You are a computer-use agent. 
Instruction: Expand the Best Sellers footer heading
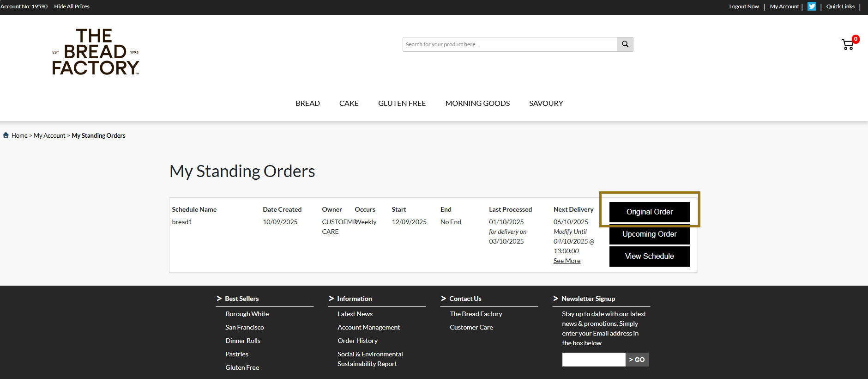(242, 299)
